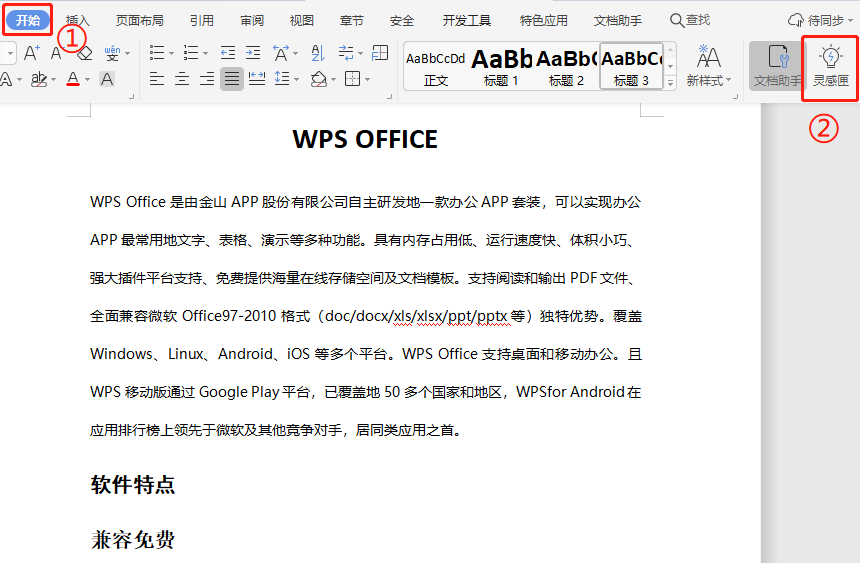Open the paragraph settings dialog launcher
This screenshot has height=563, width=860.
click(x=389, y=97)
